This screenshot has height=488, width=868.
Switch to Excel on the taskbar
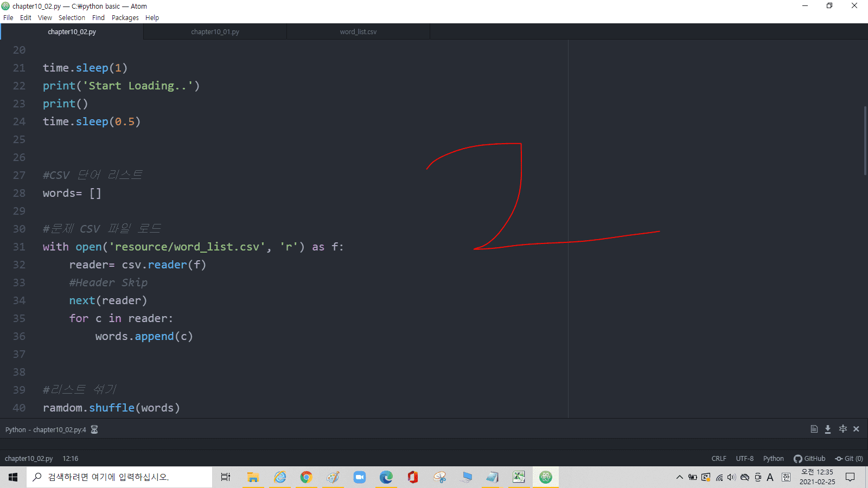[x=519, y=477]
